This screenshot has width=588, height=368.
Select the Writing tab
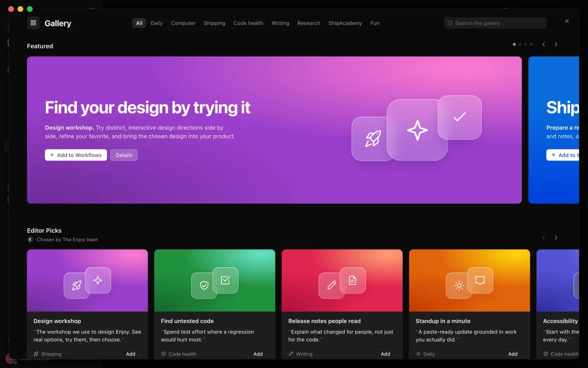click(280, 23)
